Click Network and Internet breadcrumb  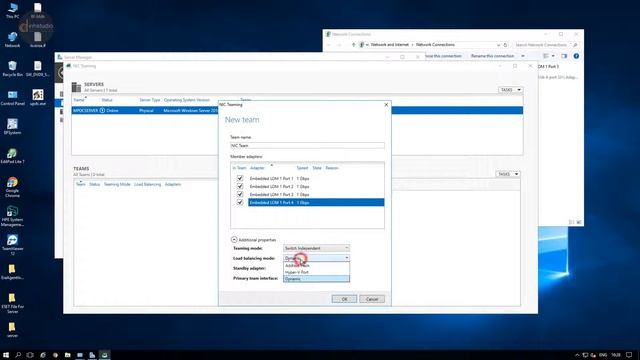tap(389, 45)
